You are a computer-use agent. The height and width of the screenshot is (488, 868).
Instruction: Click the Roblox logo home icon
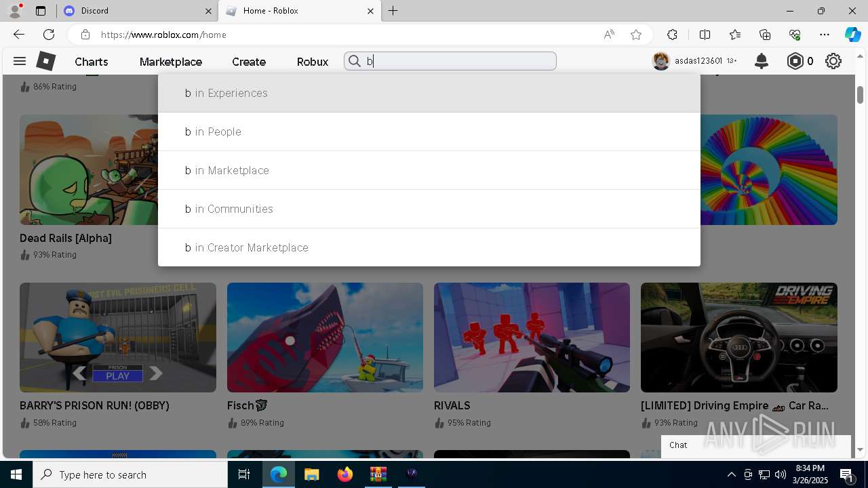coord(45,61)
